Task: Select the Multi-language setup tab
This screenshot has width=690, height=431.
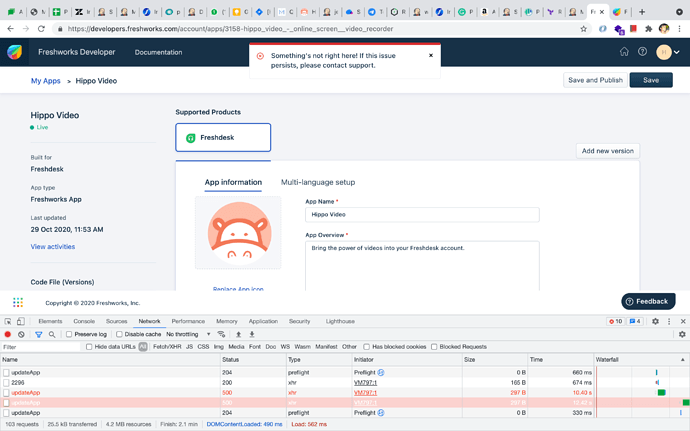Action: [318, 182]
